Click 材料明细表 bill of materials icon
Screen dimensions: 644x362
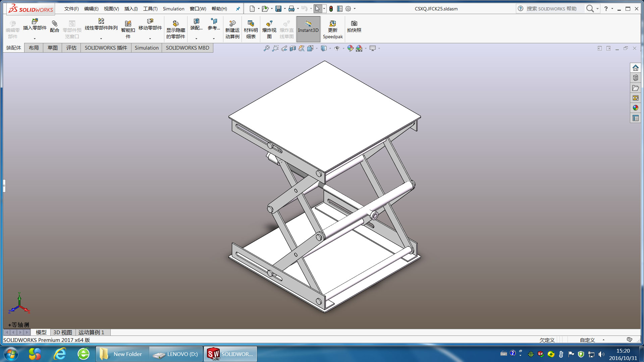pos(251,24)
